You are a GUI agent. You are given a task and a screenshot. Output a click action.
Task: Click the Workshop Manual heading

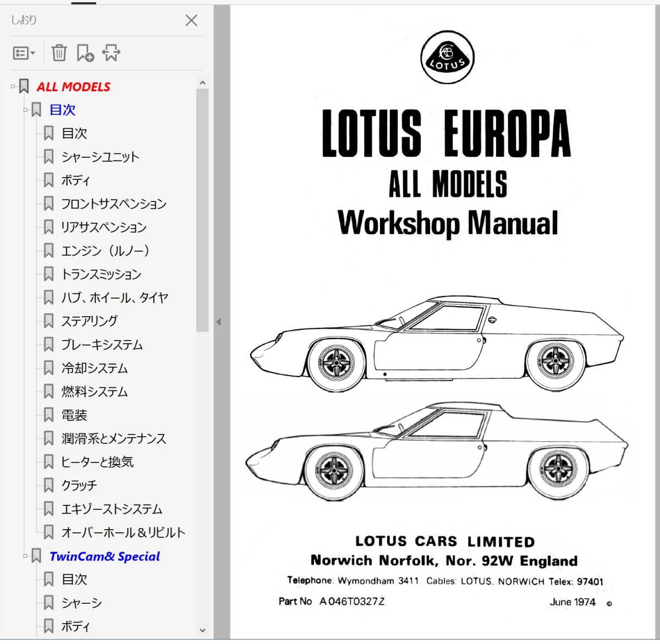coord(448,223)
